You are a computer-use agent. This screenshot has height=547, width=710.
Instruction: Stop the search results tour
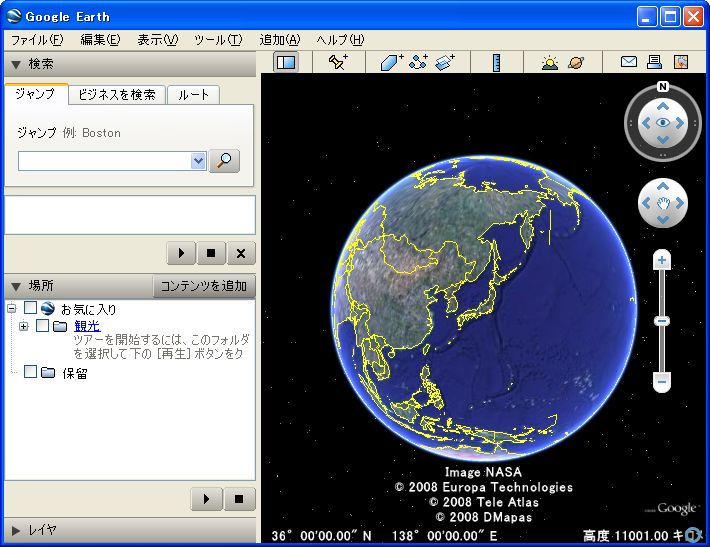[211, 253]
